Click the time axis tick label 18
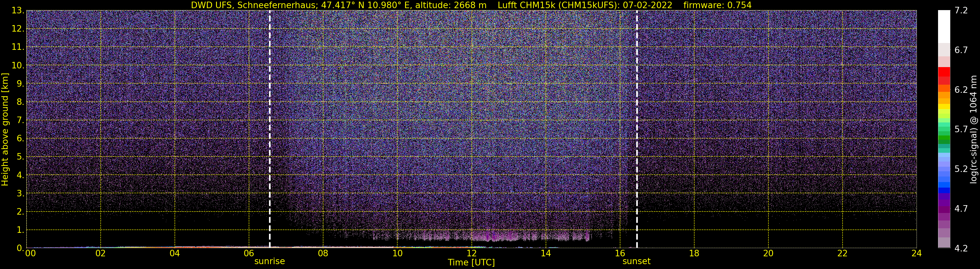 (694, 253)
